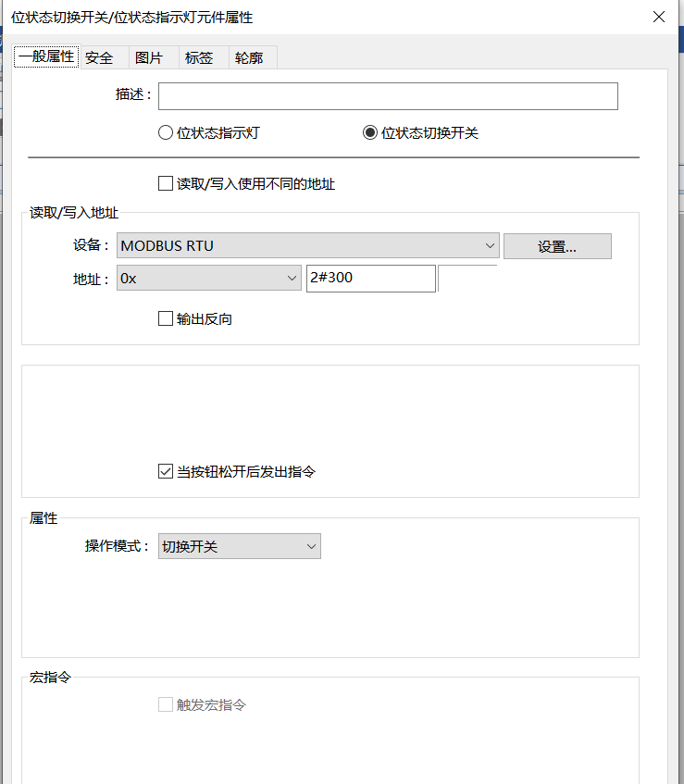Expand the 操作模式 切换开关 dropdown
The width and height of the screenshot is (684, 784).
tap(239, 546)
